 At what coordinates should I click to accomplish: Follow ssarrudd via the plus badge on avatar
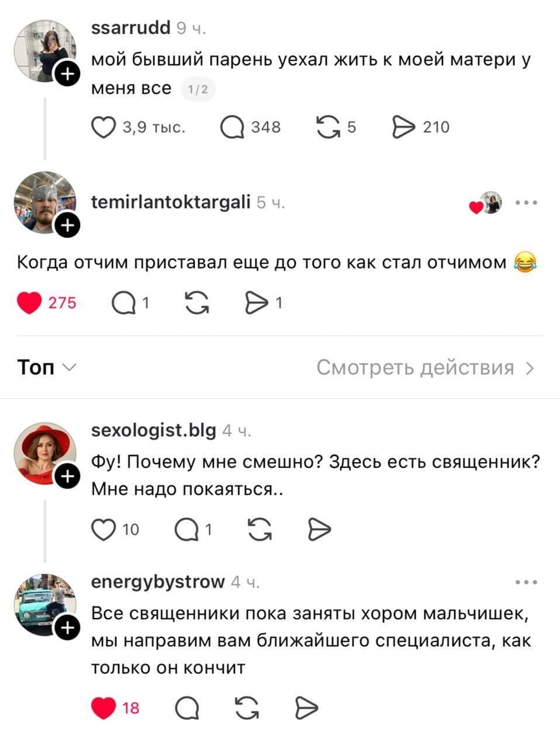[x=67, y=74]
